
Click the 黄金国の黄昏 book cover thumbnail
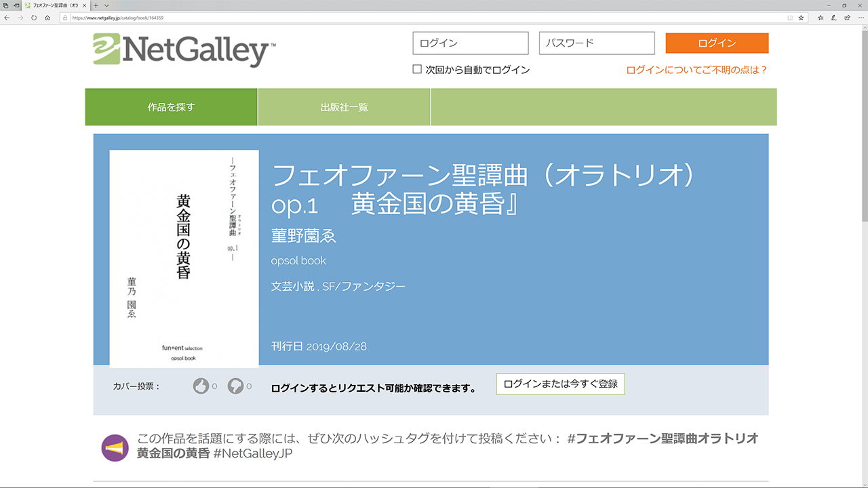click(184, 259)
